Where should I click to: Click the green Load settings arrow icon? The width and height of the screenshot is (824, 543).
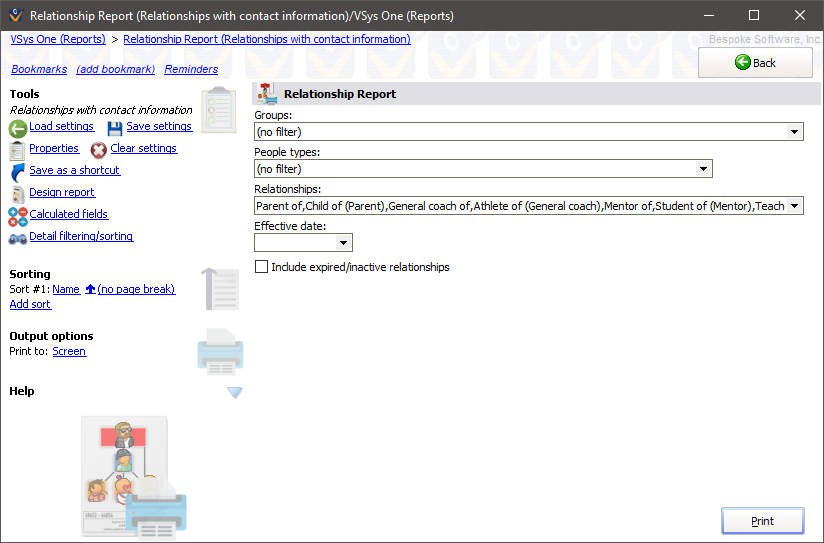click(x=18, y=128)
